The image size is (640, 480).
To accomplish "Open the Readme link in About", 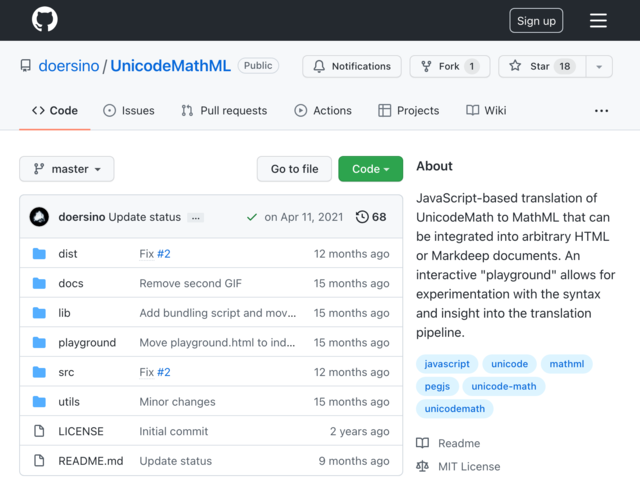I will [x=459, y=443].
